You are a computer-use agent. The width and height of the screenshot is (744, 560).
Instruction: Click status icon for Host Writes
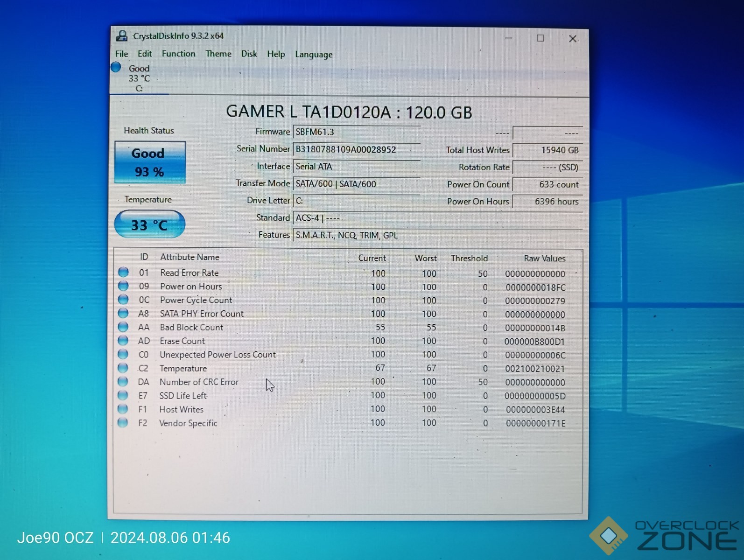(x=122, y=409)
